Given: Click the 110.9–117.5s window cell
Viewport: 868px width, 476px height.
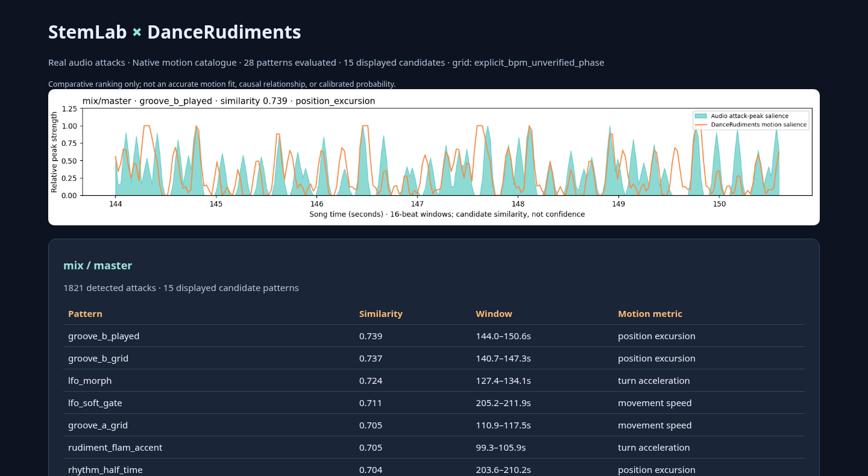Looking at the screenshot, I should [x=503, y=425].
